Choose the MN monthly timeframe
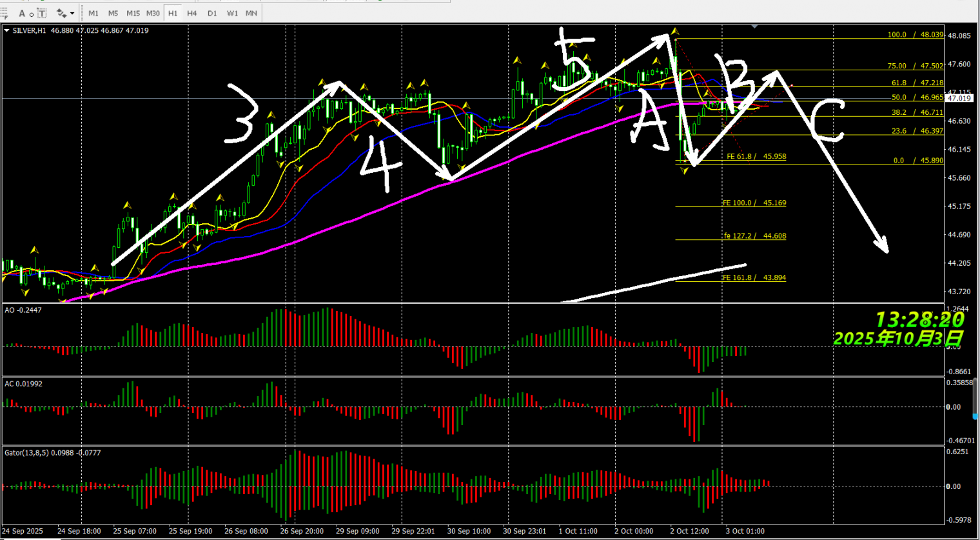980x540 pixels. coord(251,13)
